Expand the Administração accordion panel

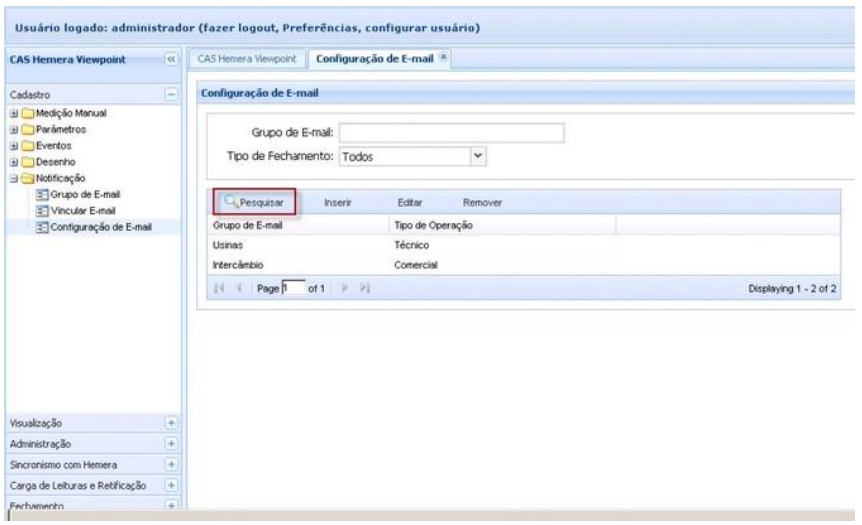coord(171,442)
